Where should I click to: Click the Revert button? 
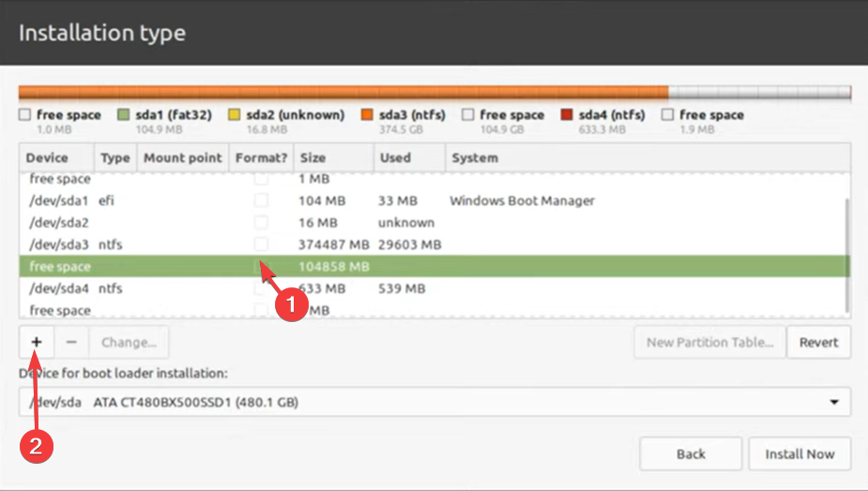click(x=818, y=342)
